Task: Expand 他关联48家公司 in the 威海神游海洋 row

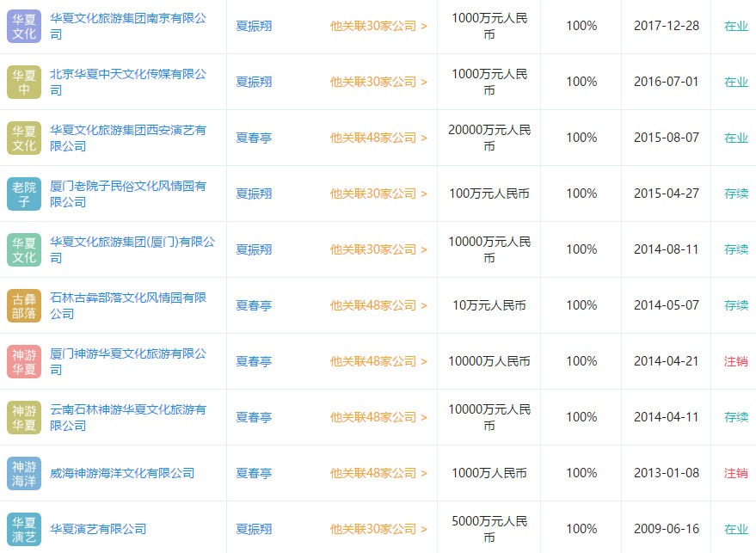Action: point(378,473)
